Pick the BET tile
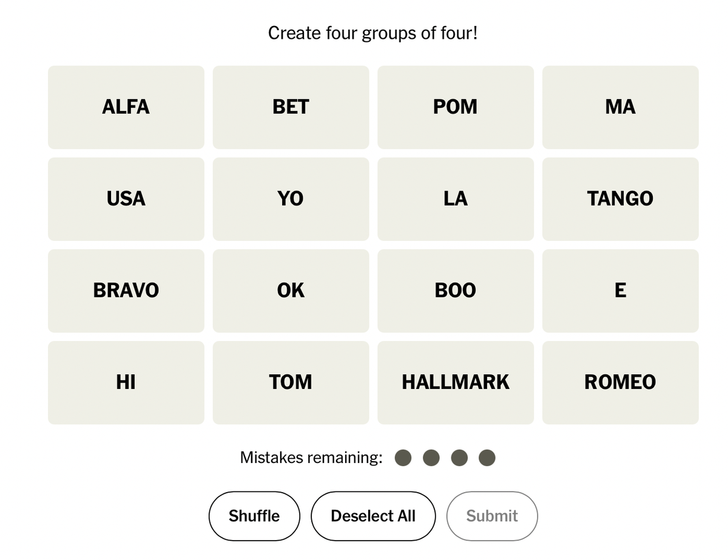 pos(291,107)
